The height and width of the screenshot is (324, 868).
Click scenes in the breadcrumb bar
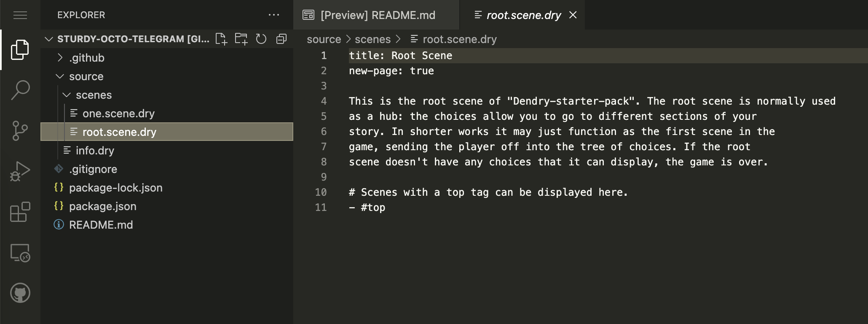click(x=372, y=39)
